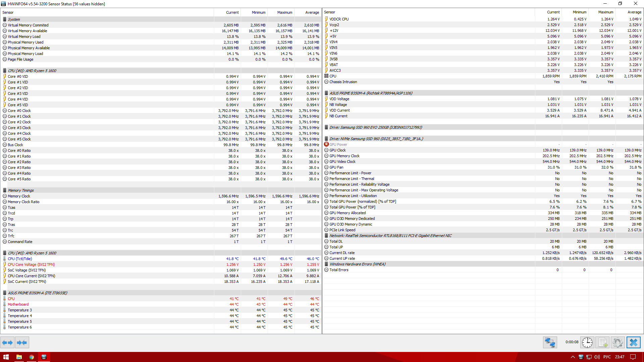Open File Explorer from the taskbar
644x362 pixels.
point(19,357)
